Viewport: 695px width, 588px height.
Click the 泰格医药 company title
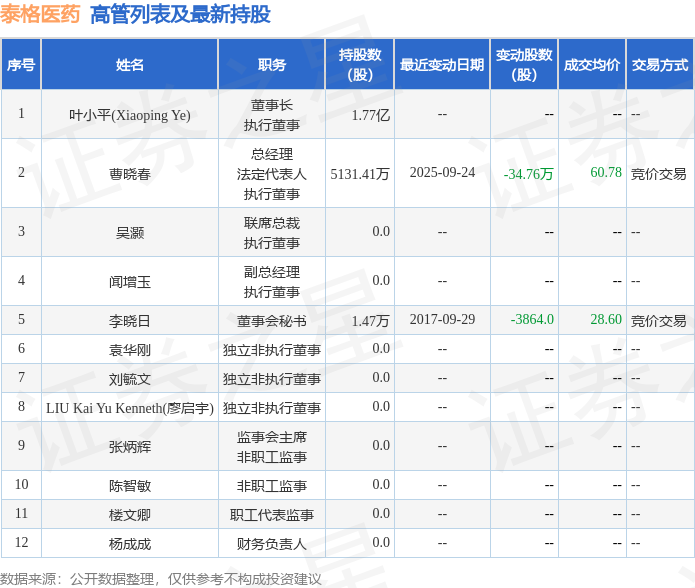40,14
